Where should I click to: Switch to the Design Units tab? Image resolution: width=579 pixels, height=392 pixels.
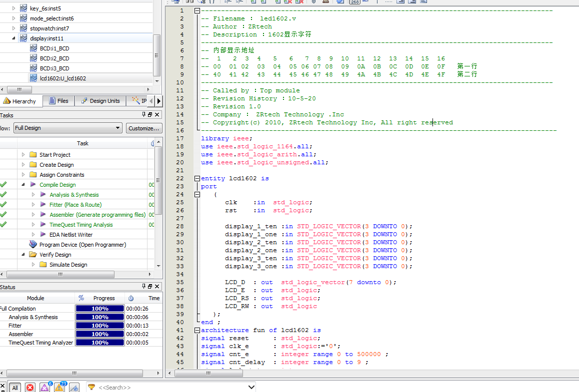point(100,101)
